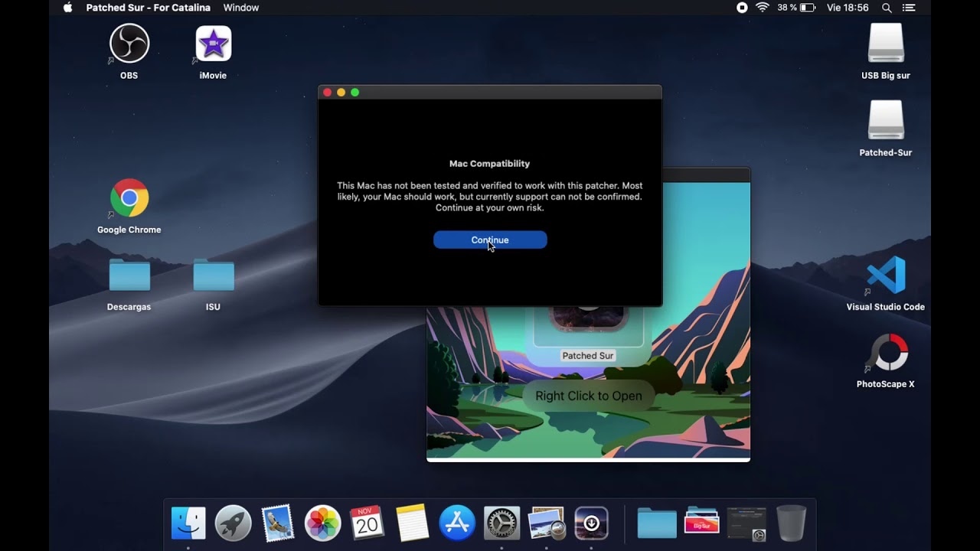Click the screen recording stop icon in menu bar
Viewport: 980px width, 551px height.
742,8
